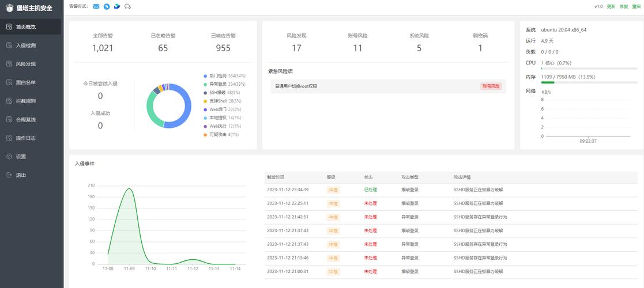Screen dimensions: 644x288
Task: Click the 攻击类型 column header
Action: pyautogui.click(x=410, y=177)
